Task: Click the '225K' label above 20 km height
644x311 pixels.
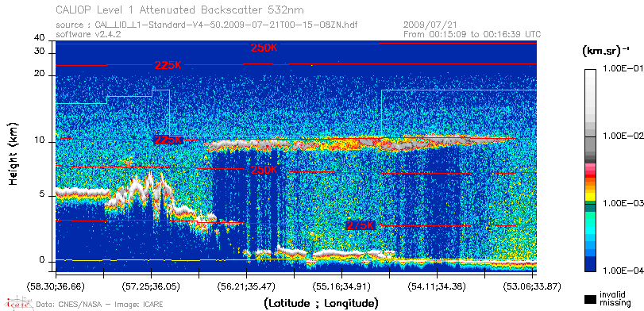Action: tap(168, 65)
